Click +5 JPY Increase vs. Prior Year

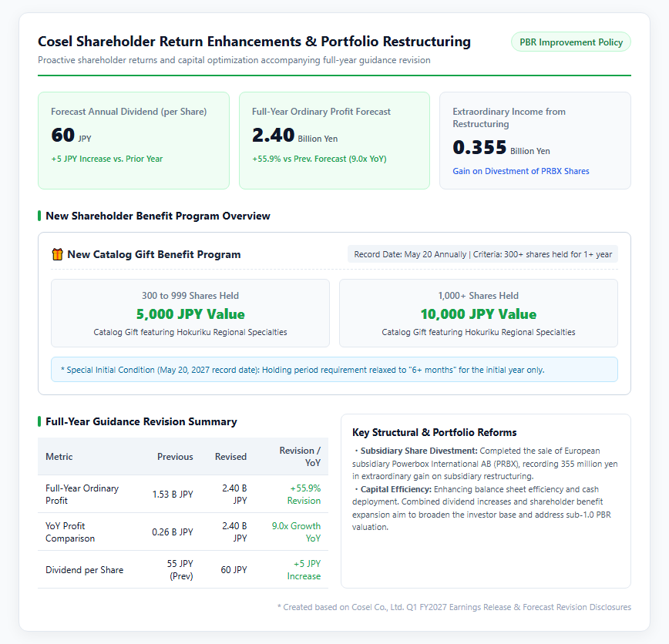tap(107, 159)
